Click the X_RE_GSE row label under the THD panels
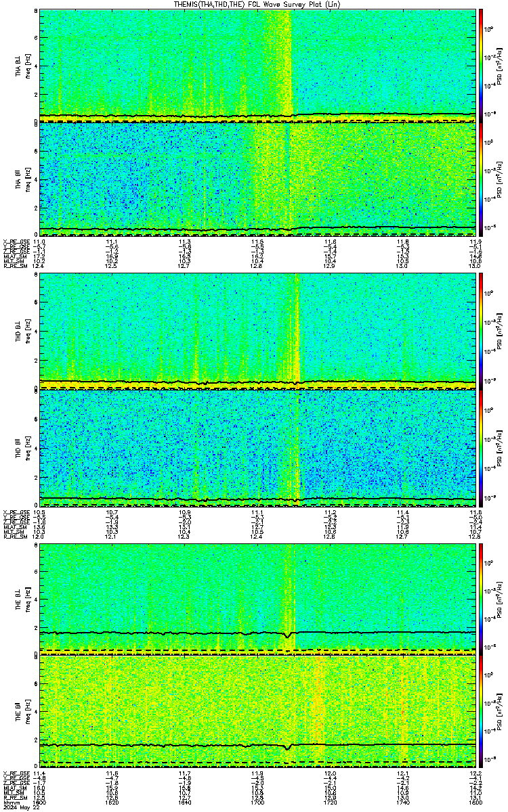This screenshot has width=508, height=812. (16, 512)
